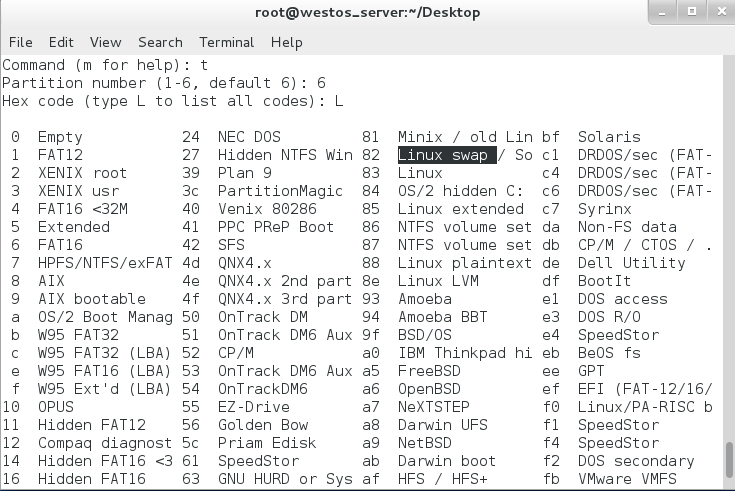The width and height of the screenshot is (735, 491).
Task: Click the 'EZ-Drive' entry
Action: point(254,407)
